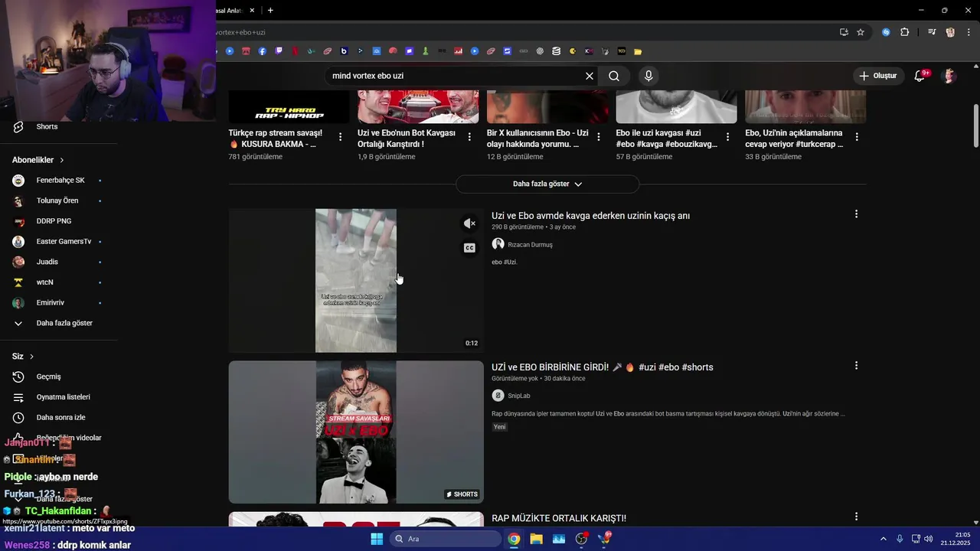Open Chrome three-dot menu

968,32
